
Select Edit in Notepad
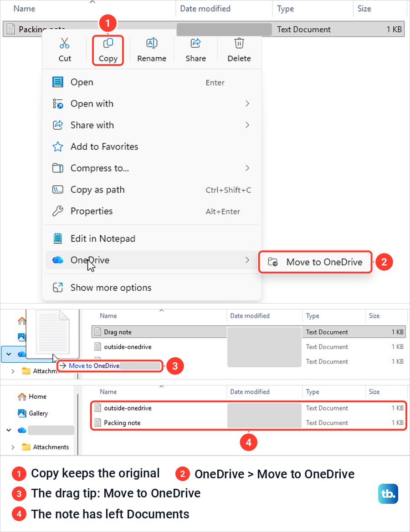(x=152, y=238)
